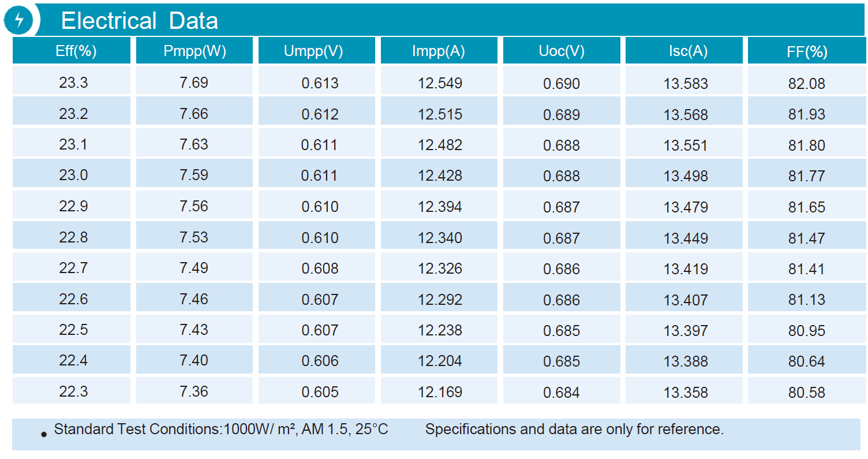Click the Electrical Data heading
The width and height of the screenshot is (868, 459).
(140, 21)
